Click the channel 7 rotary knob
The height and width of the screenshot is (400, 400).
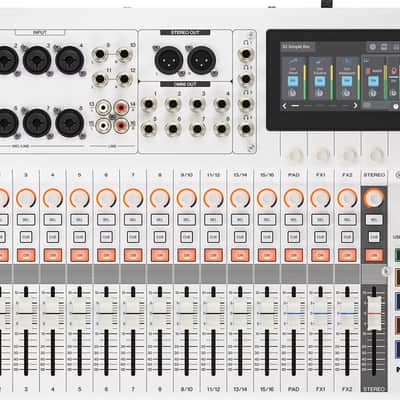coord(133,198)
